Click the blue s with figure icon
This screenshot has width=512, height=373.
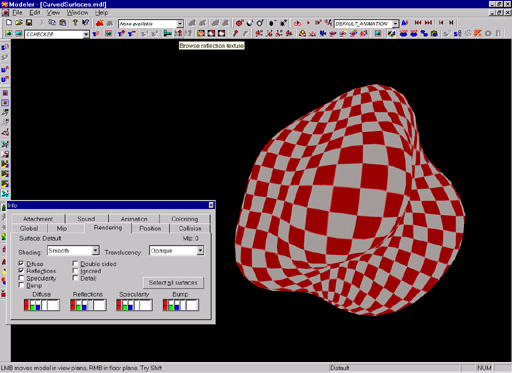coord(458,33)
